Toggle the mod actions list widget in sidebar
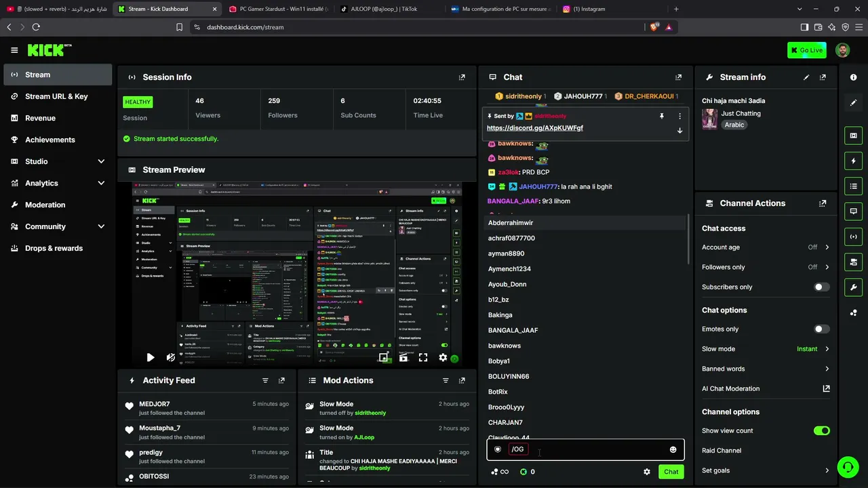 click(x=853, y=186)
